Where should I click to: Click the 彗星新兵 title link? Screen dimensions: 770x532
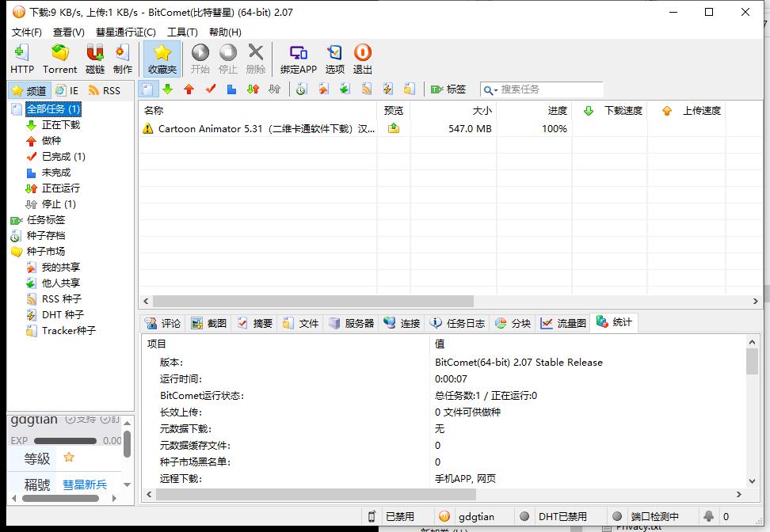pos(85,484)
